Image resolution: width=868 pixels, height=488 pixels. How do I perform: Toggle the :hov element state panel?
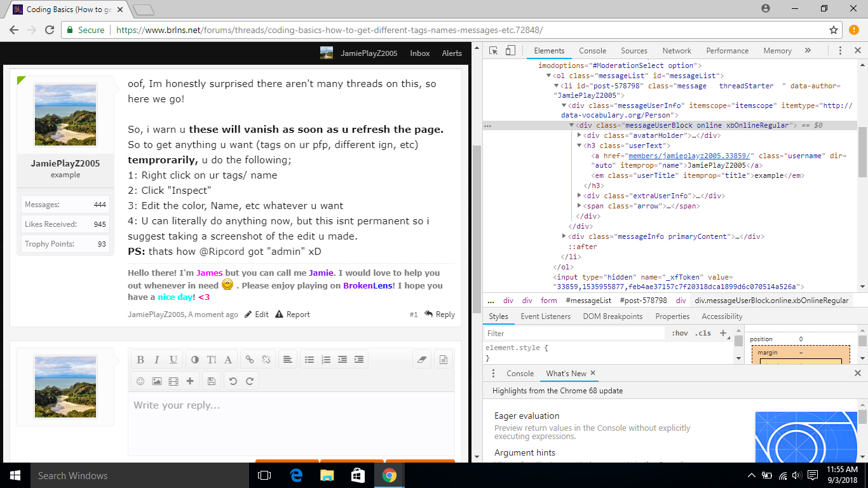click(x=679, y=333)
